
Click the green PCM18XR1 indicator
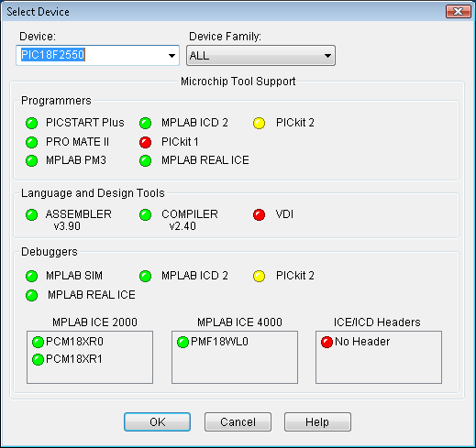tap(38, 359)
